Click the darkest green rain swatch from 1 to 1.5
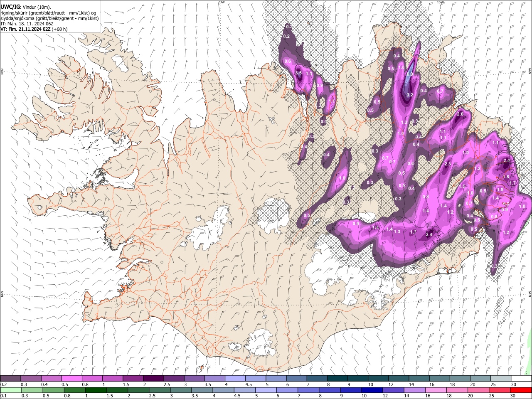The height and width of the screenshot is (399, 532). pyautogui.click(x=96, y=390)
